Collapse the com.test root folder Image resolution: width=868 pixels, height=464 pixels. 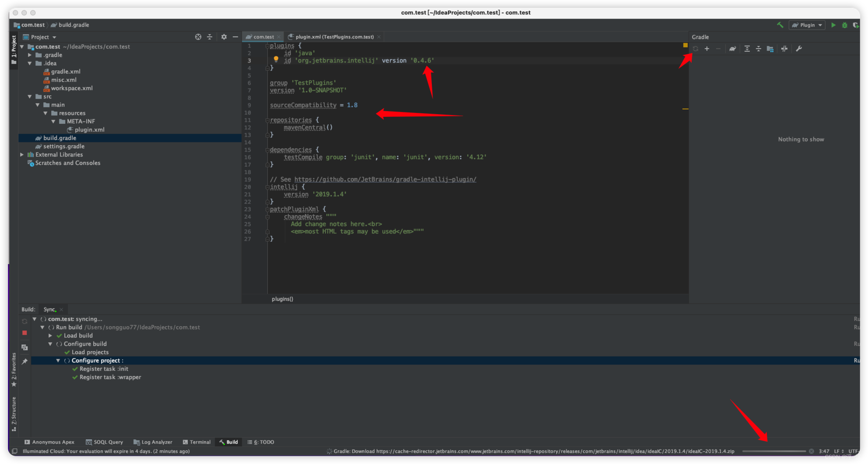pos(22,46)
